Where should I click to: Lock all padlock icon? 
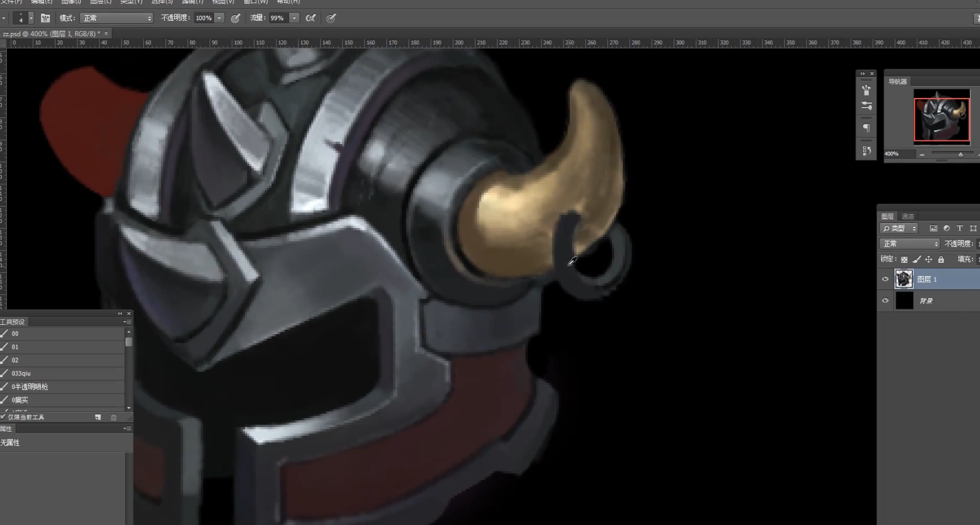point(941,259)
